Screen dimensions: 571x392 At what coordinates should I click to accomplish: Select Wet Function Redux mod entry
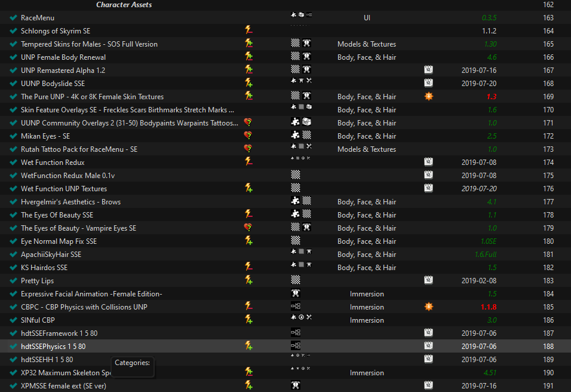(x=285, y=162)
